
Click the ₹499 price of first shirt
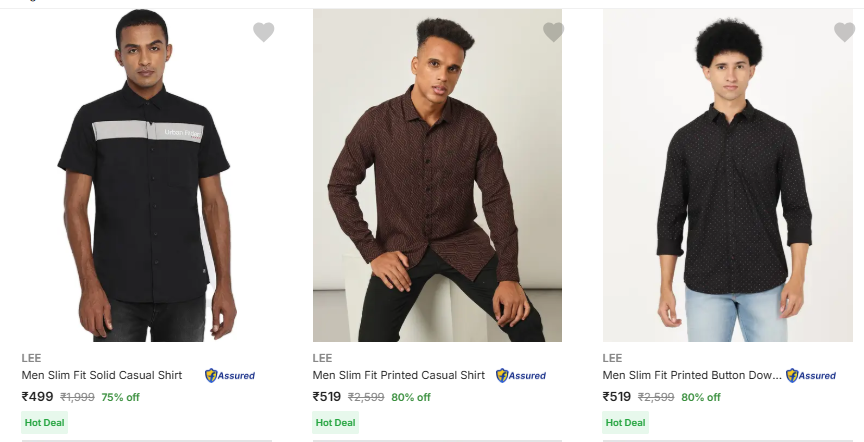coord(38,397)
